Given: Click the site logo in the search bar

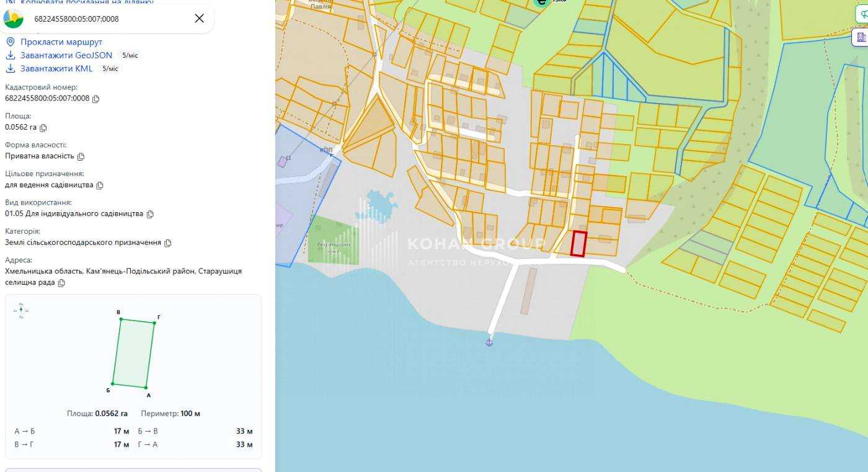Looking at the screenshot, I should pyautogui.click(x=13, y=19).
